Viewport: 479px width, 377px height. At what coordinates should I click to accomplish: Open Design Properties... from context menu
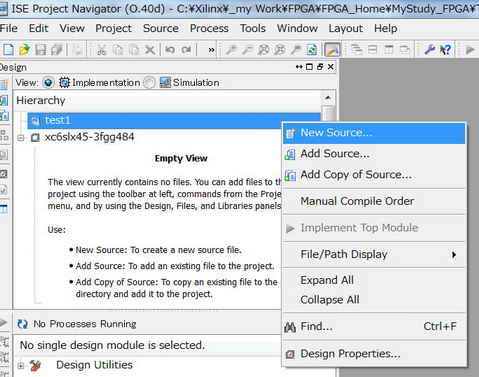point(374,353)
